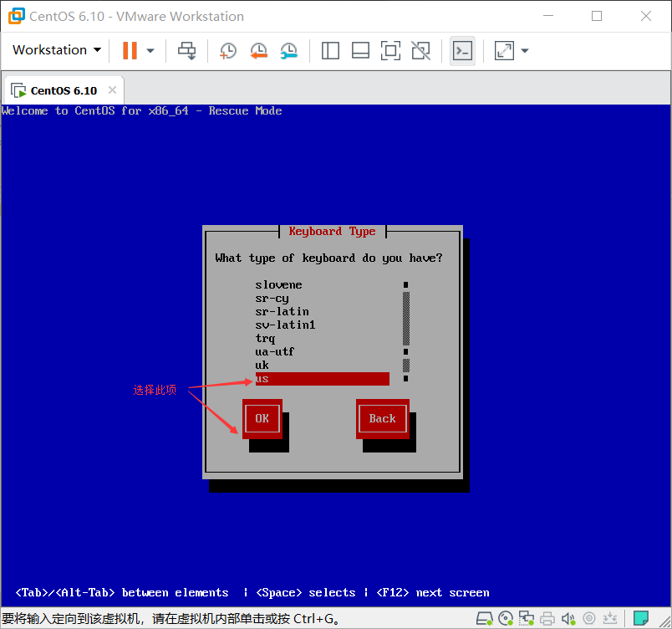Click the message log icon in status bar
The width and height of the screenshot is (672, 629).
[641, 618]
